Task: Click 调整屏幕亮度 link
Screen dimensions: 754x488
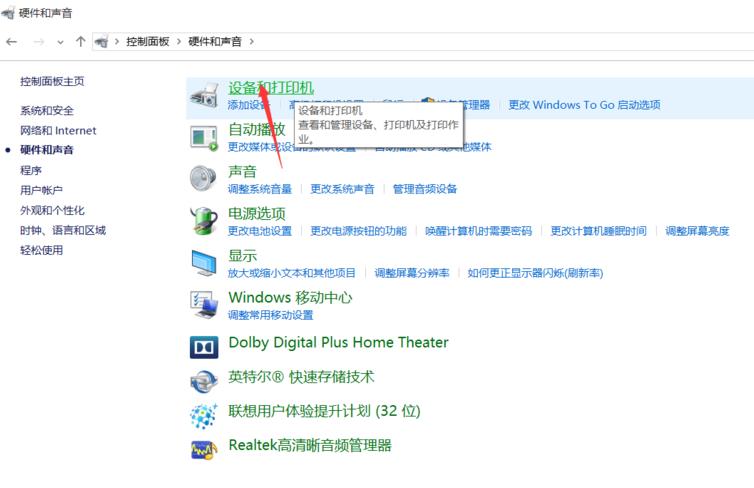Action: coord(697,231)
